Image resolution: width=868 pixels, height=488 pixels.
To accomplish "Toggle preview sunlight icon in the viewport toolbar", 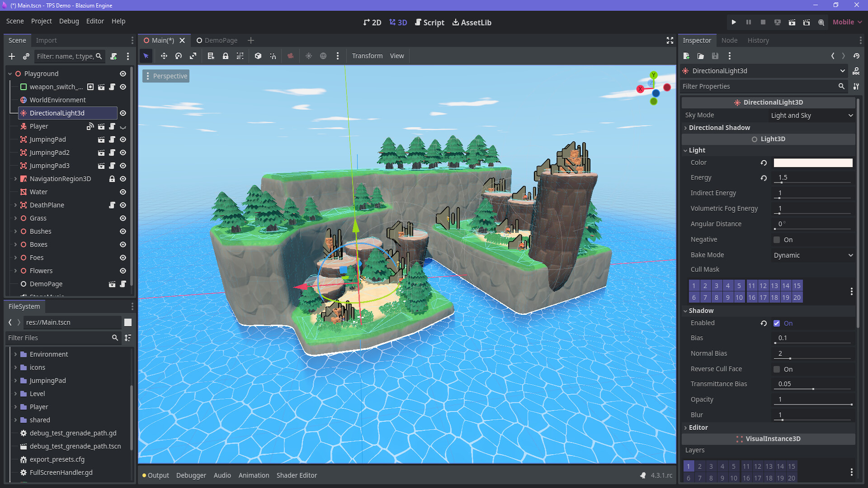I will click(x=309, y=56).
